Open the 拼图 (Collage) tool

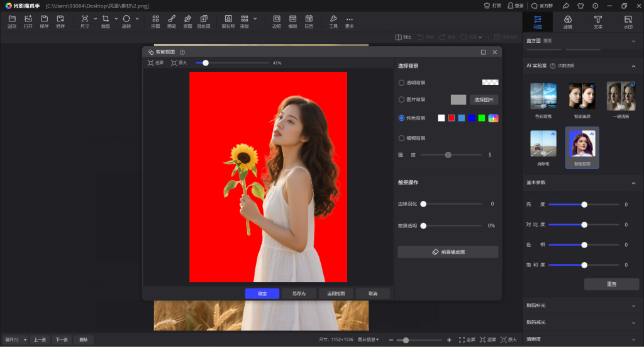point(155,19)
